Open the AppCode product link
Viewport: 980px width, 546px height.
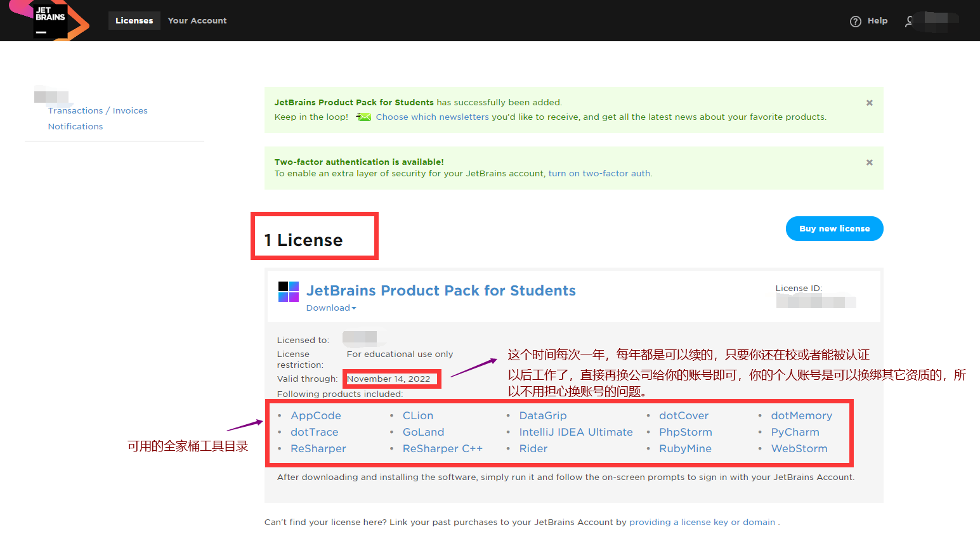[316, 415]
